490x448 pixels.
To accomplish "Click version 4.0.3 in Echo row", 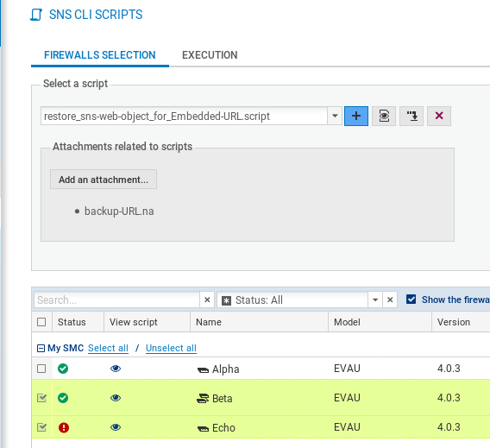I will point(449,427).
